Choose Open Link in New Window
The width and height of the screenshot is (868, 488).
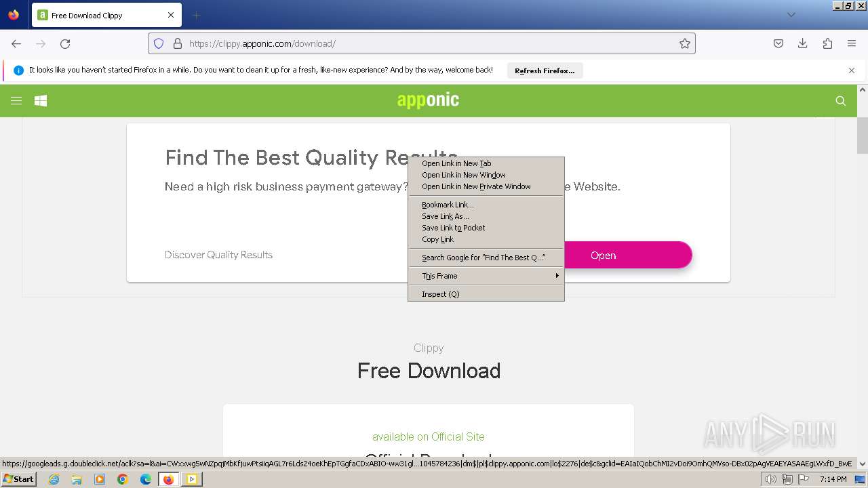click(x=486, y=175)
